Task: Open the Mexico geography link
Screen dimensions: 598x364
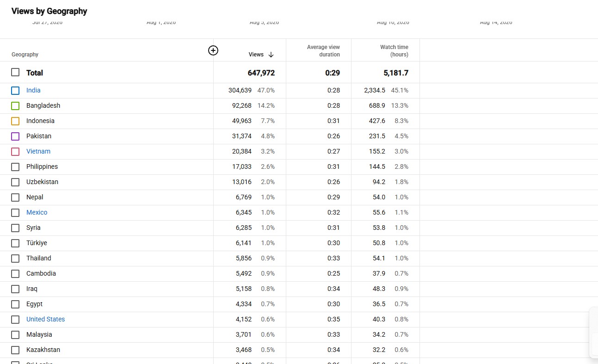Action: 37,212
